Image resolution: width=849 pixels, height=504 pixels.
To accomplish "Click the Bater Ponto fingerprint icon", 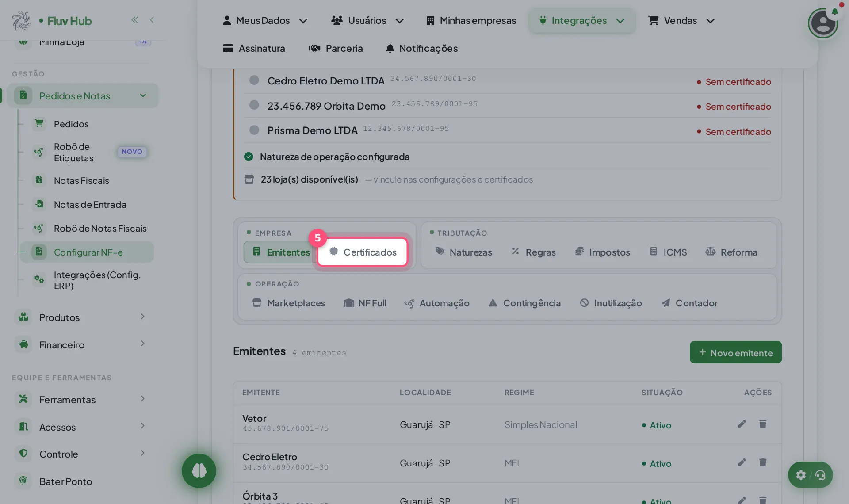I will click(23, 481).
